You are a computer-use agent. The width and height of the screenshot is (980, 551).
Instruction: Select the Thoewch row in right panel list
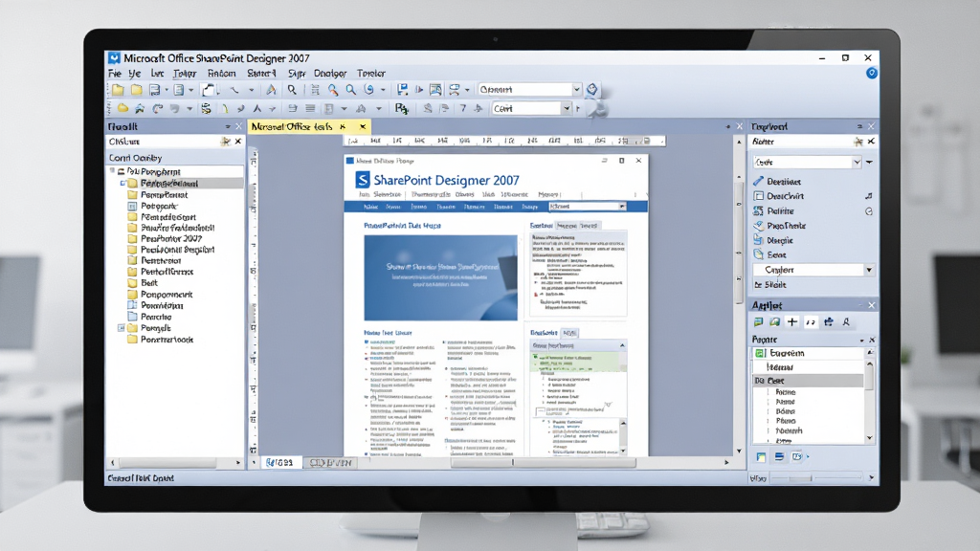[789, 431]
